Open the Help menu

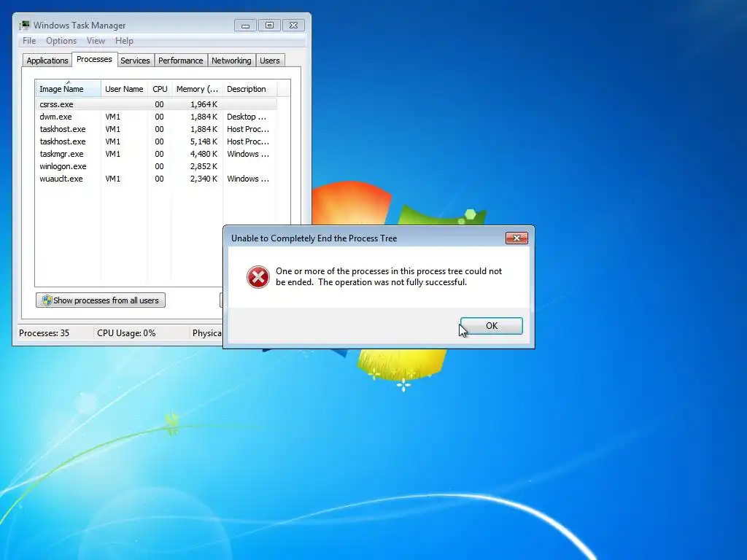click(x=124, y=41)
